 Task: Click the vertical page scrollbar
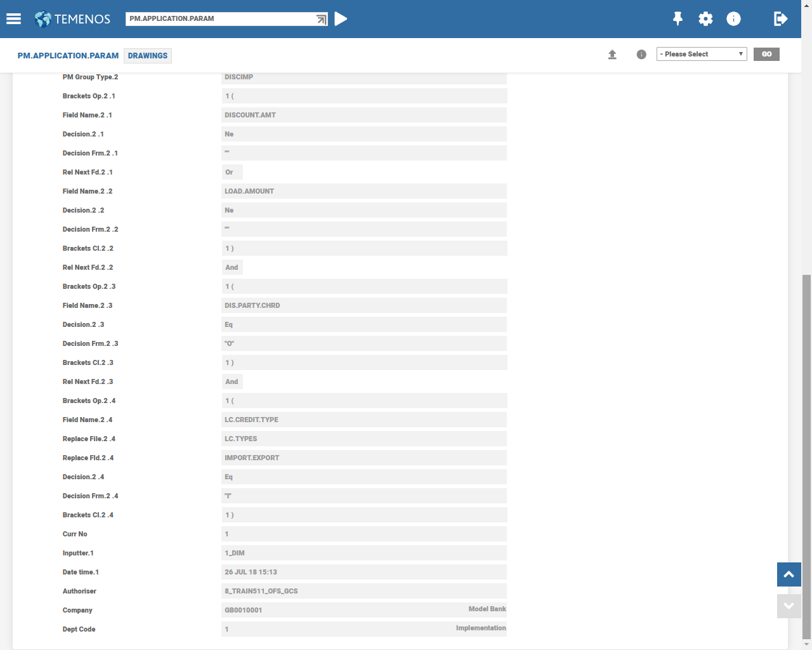806,444
